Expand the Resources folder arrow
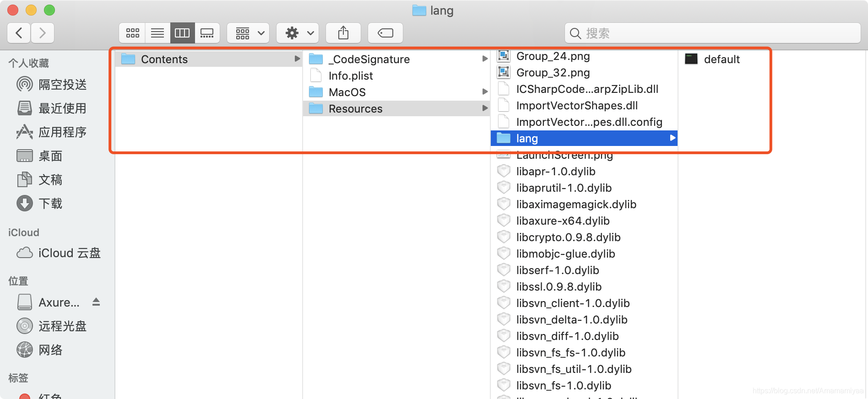Image resolution: width=868 pixels, height=399 pixels. point(485,108)
